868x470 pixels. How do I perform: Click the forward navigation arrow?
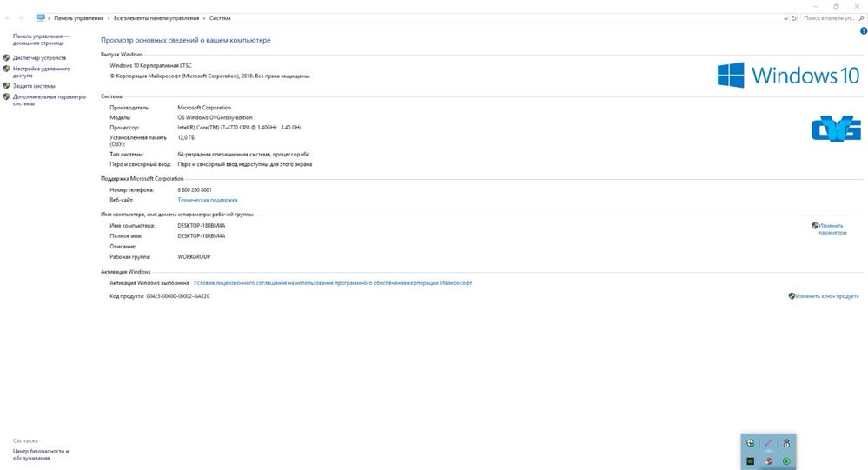(x=21, y=18)
